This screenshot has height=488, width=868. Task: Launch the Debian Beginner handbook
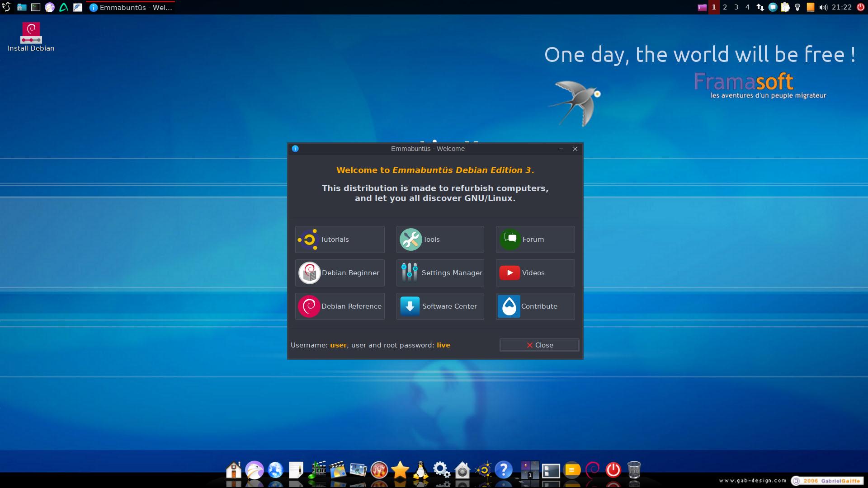tap(340, 273)
